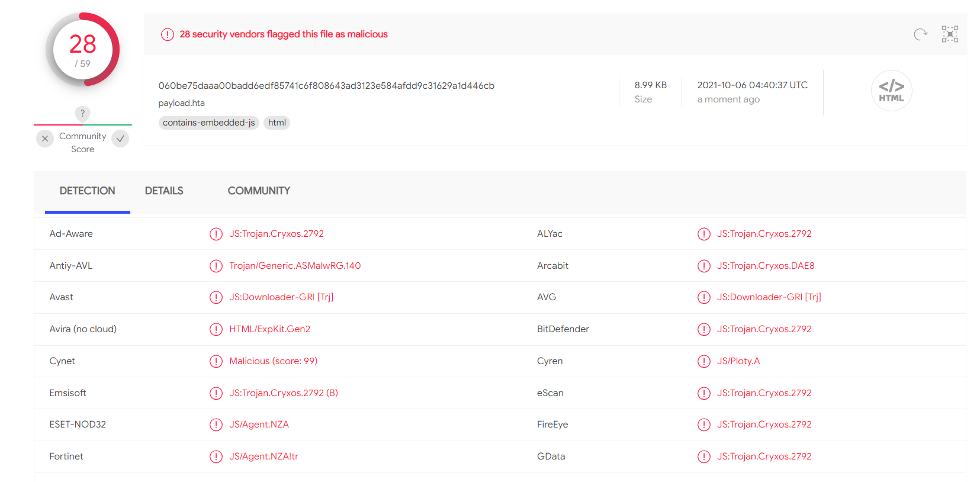Click JS:Trojan.Cryxos.2792 (B) result
Screen dimensions: 980x482
click(284, 393)
